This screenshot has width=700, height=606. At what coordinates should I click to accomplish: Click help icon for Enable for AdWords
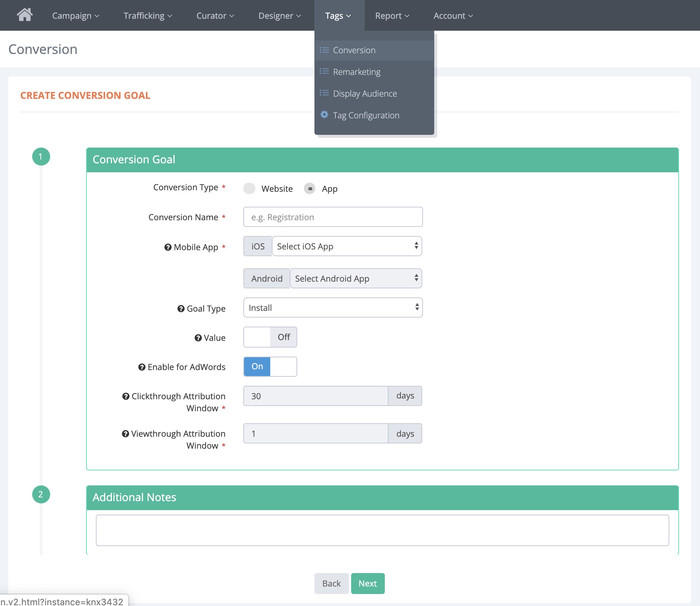point(142,367)
